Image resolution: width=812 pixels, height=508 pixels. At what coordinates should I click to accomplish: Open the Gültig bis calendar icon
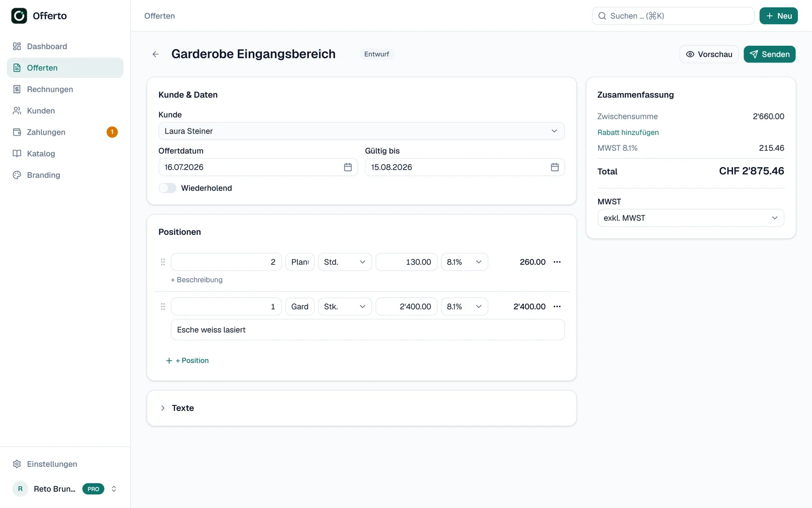click(x=555, y=167)
